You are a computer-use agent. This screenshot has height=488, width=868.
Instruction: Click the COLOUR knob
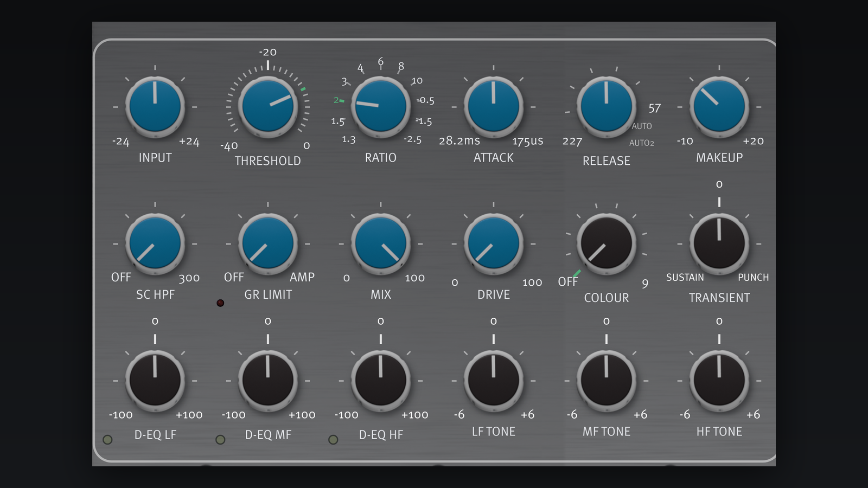click(x=607, y=243)
